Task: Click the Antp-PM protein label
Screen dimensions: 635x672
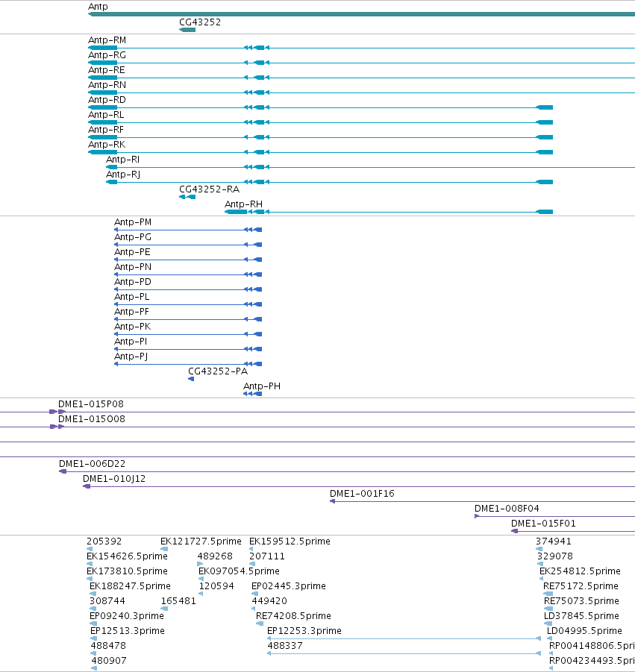Action: (133, 222)
